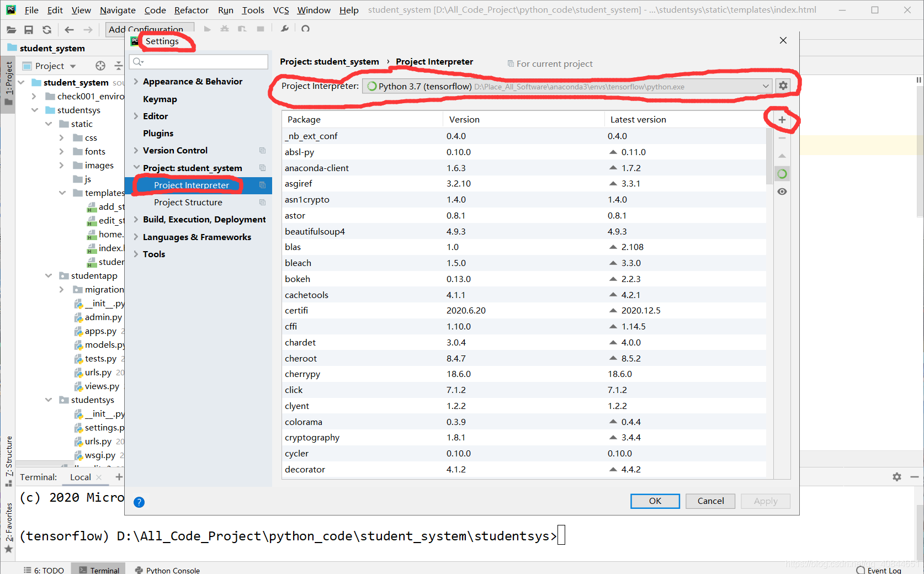Click inside the settings search field
The width and height of the screenshot is (924, 574).
(199, 61)
